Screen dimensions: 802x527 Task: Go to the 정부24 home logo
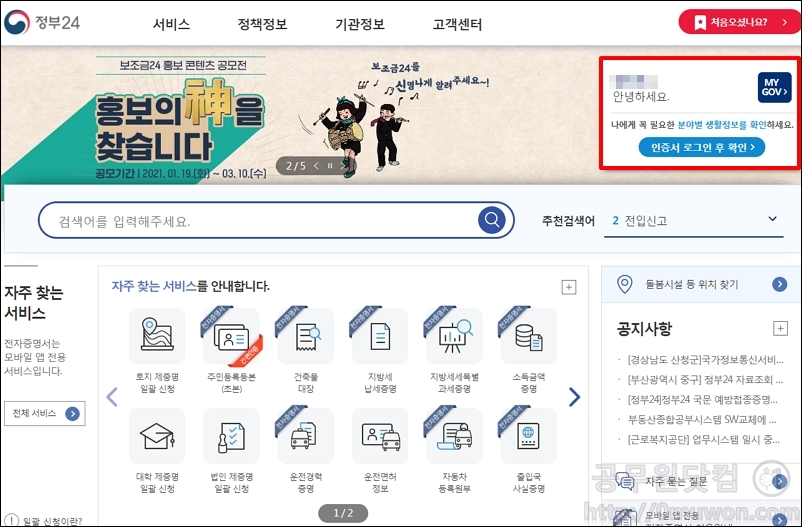42,23
